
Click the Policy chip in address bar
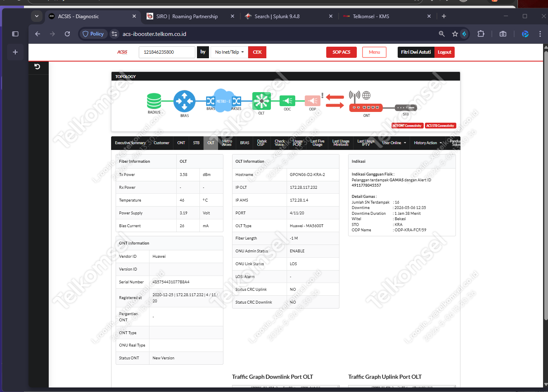pyautogui.click(x=93, y=34)
